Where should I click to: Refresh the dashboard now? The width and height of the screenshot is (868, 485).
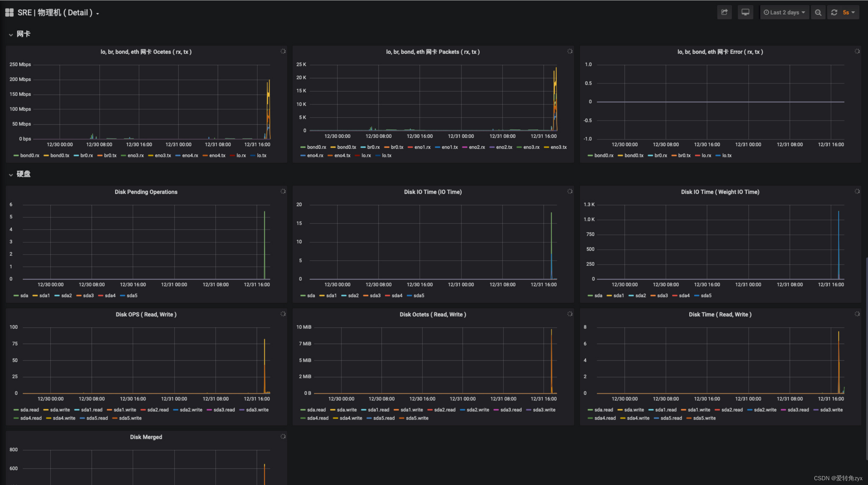pos(834,13)
